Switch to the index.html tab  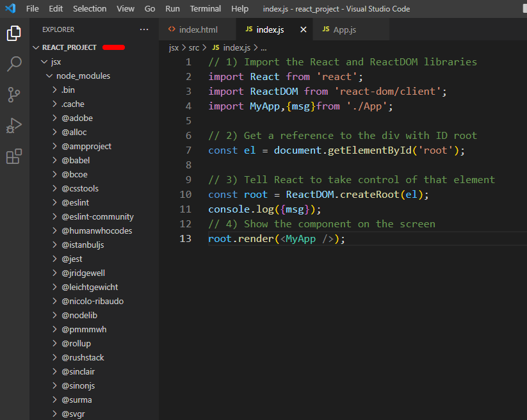point(198,29)
